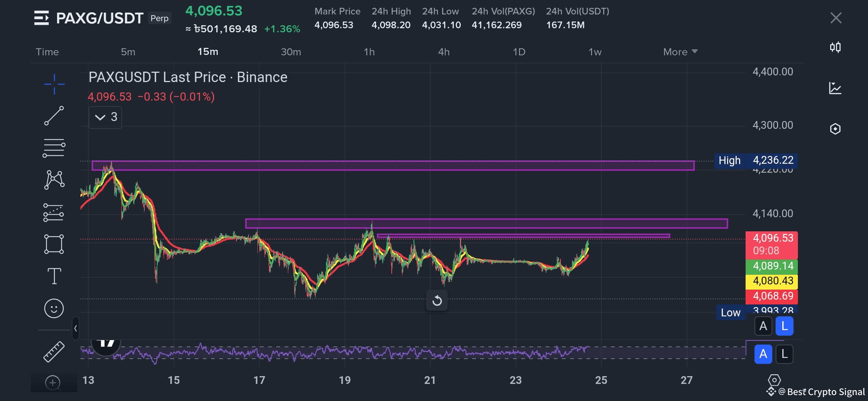Viewport: 868px width, 401px height.
Task: Select the rectangle shape tool
Action: [x=54, y=244]
